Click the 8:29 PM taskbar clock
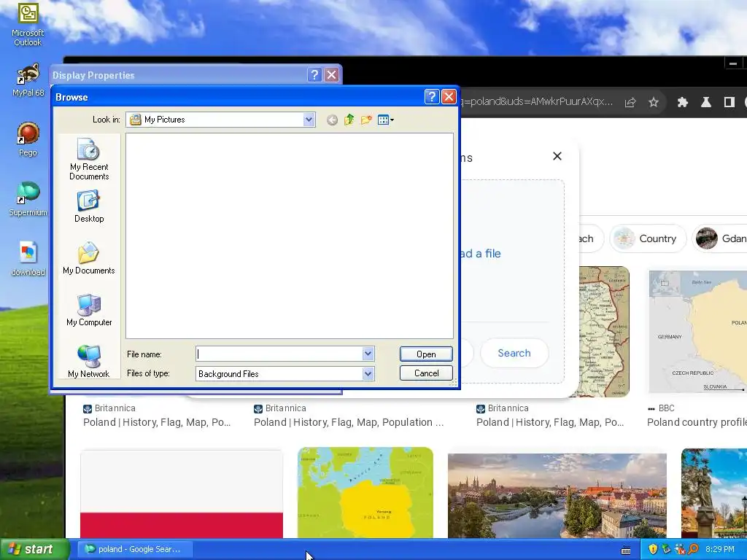Screen dimensions: 747x560 [720, 549]
